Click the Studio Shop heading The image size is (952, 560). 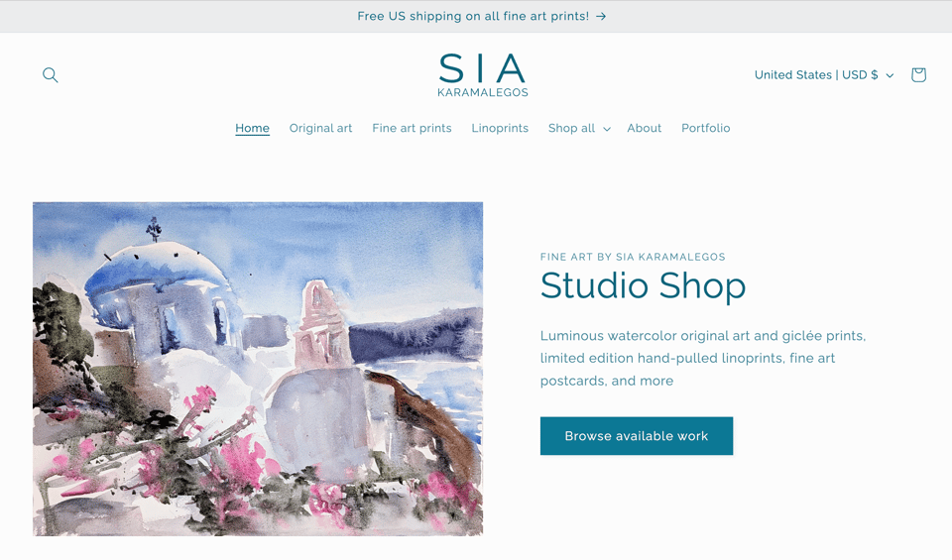coord(643,285)
